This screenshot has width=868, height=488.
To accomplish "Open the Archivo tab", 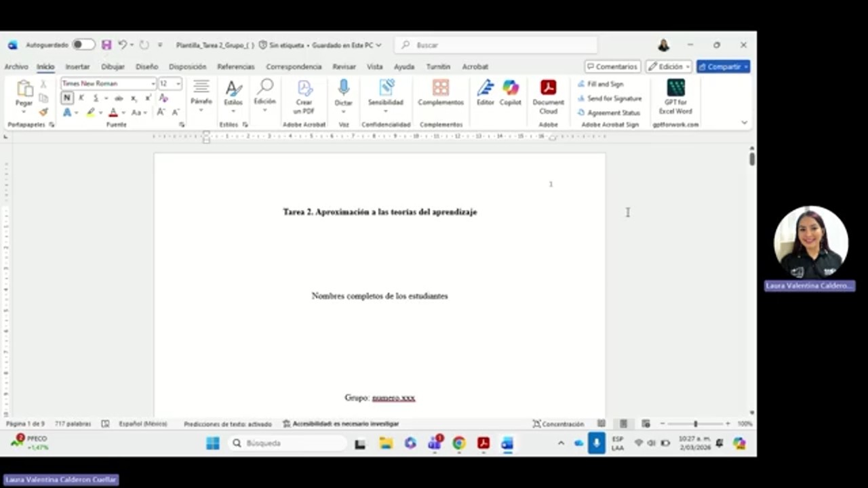I will [16, 66].
